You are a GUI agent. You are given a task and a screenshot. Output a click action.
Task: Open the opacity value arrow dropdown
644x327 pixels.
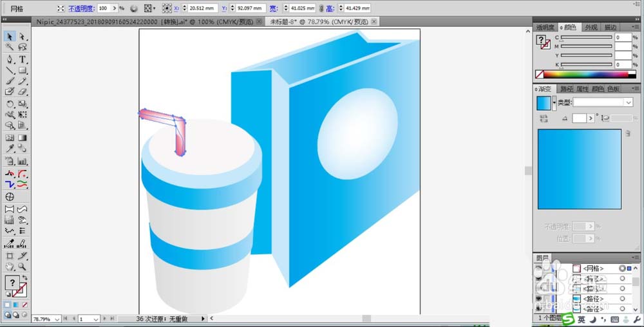coord(115,8)
